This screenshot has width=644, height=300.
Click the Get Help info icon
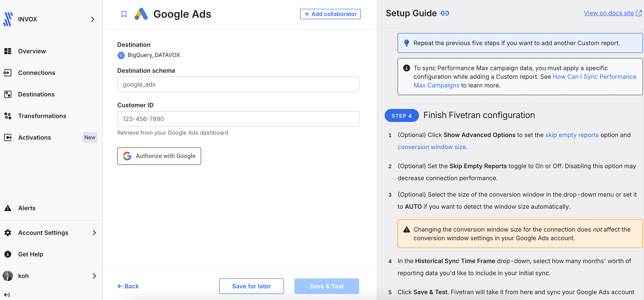[x=8, y=254]
